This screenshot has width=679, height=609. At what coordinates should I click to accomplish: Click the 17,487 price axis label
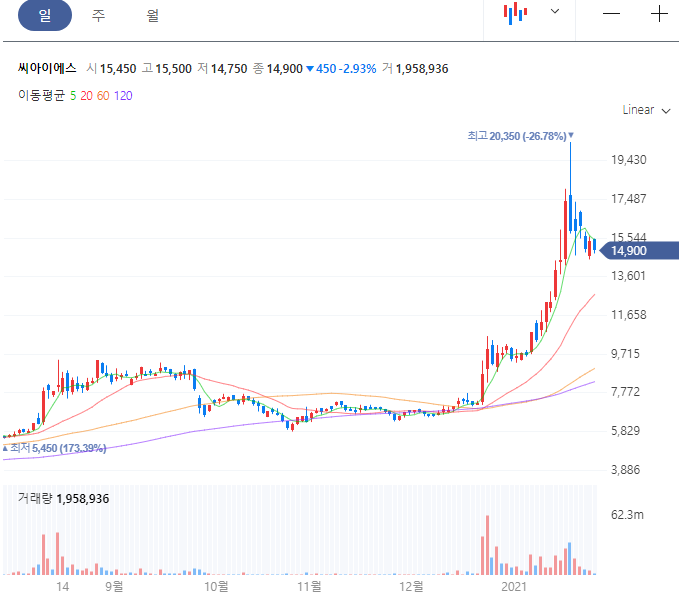point(628,199)
